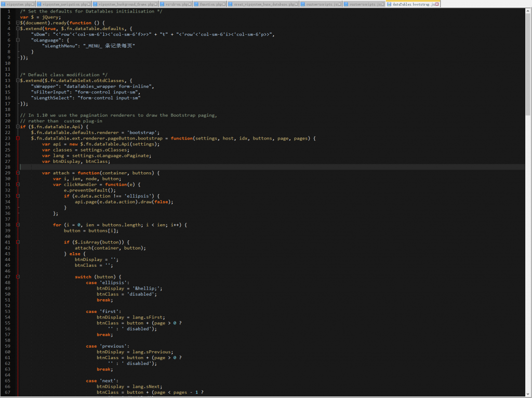Click the "button = buttons[i];" line

point(91,230)
